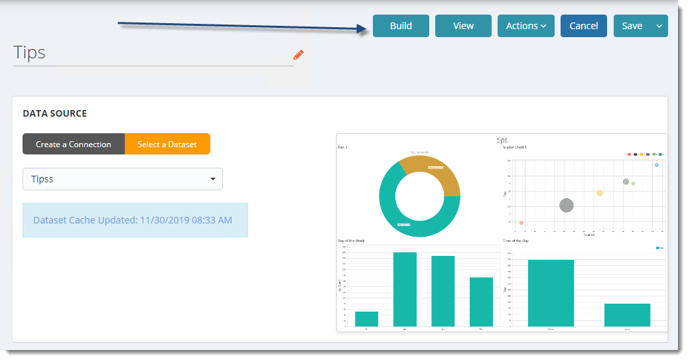Screen dimensions: 688x360
Task: Choose the Select a Dataset tab
Action: 167,144
